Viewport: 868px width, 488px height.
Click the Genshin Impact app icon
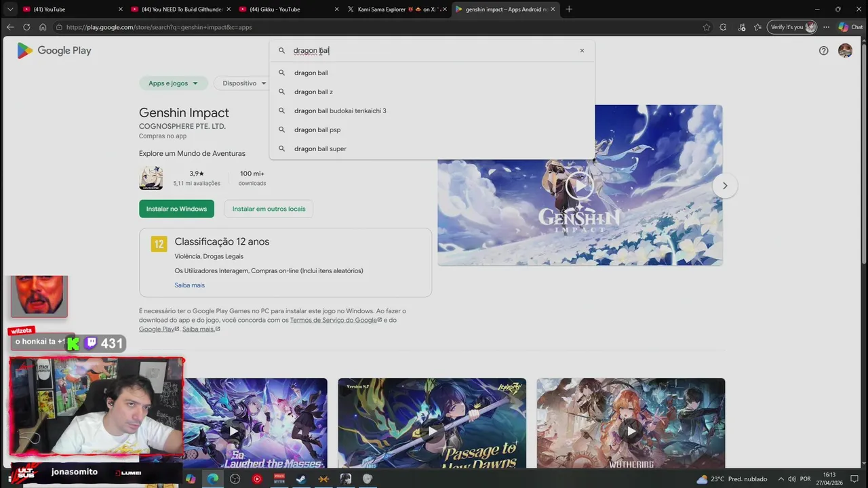click(151, 178)
